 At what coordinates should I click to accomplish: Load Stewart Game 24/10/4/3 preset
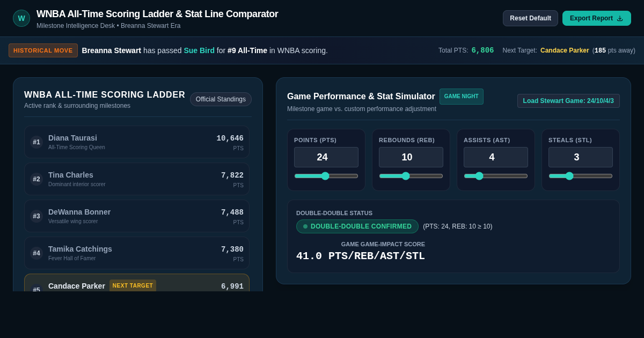(568, 101)
